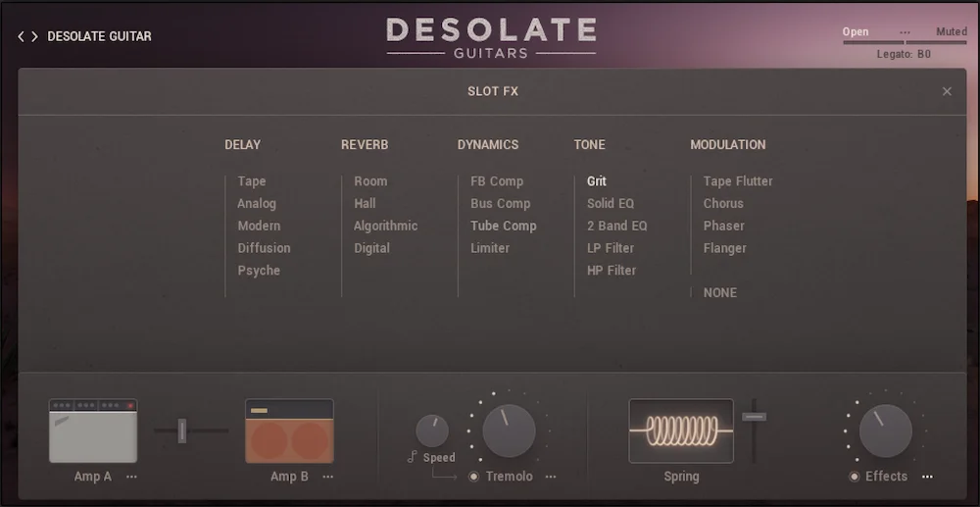Choose Psyche delay effect
Image resolution: width=980 pixels, height=507 pixels.
tap(259, 271)
